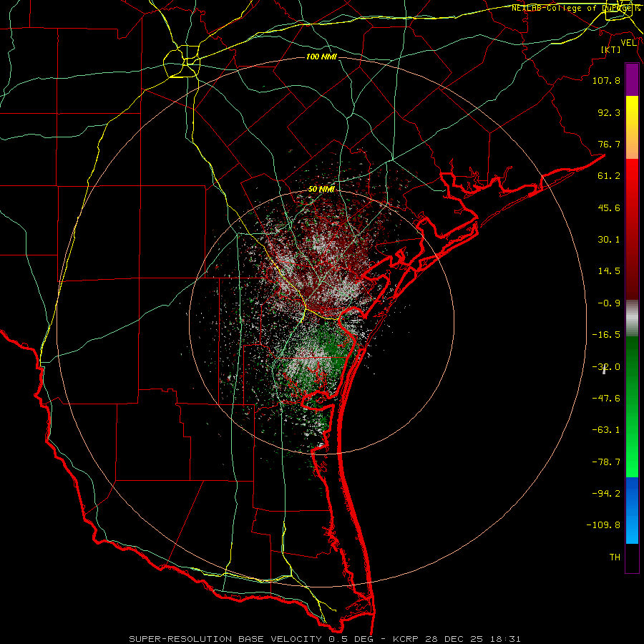The height and width of the screenshot is (644, 644).
Task: Click the VEL legend title
Action: click(629, 43)
